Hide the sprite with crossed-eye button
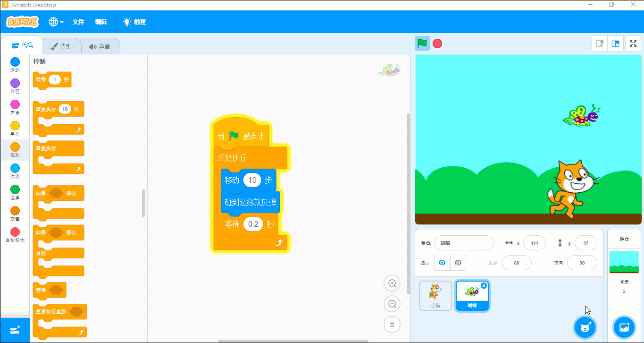This screenshot has height=343, width=644. point(458,263)
